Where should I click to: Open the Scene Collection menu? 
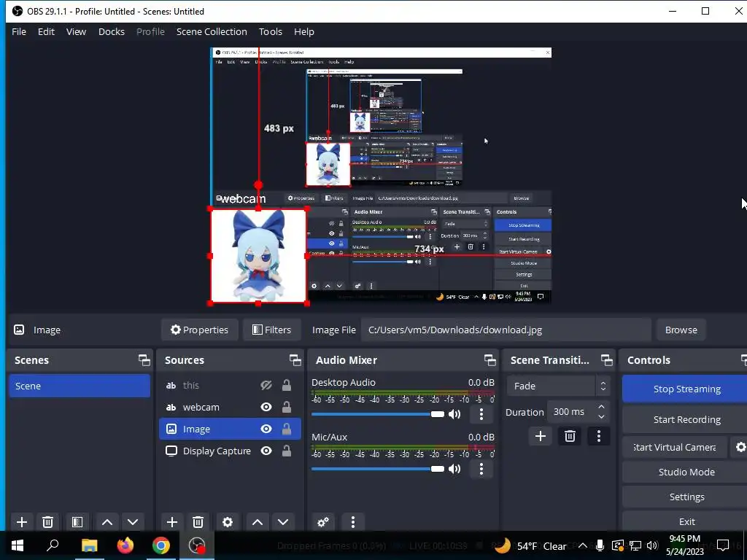(x=212, y=31)
